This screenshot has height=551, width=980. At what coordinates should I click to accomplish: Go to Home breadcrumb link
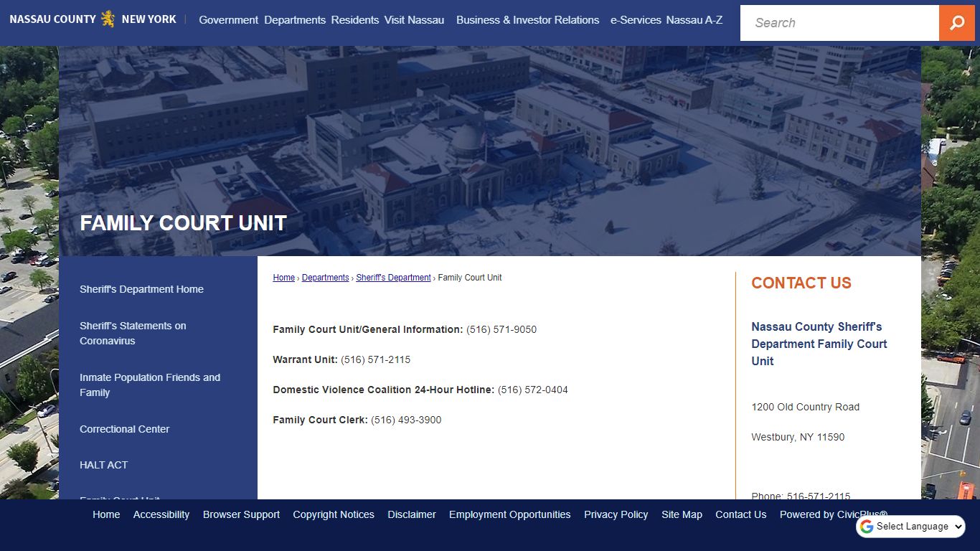283,278
